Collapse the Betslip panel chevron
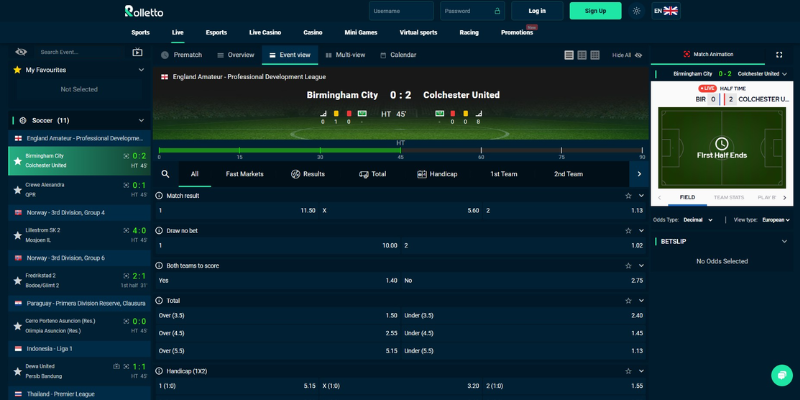This screenshot has height=400, width=800. pyautogui.click(x=784, y=241)
